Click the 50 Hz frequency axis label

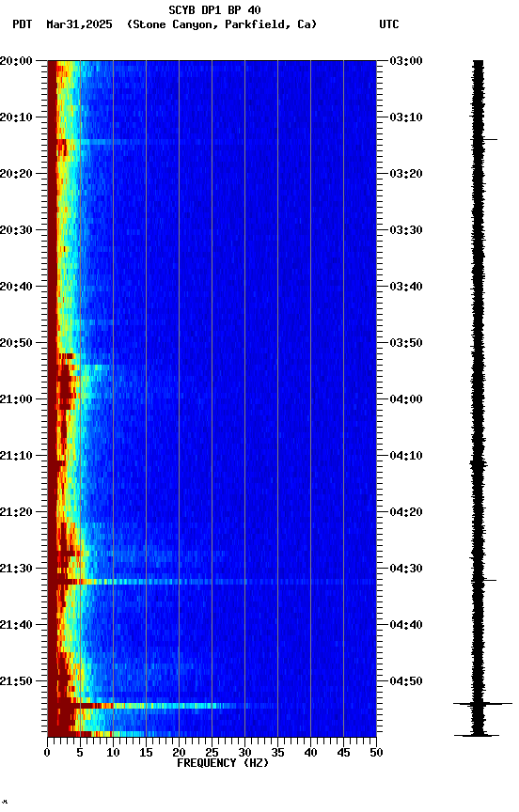click(377, 753)
